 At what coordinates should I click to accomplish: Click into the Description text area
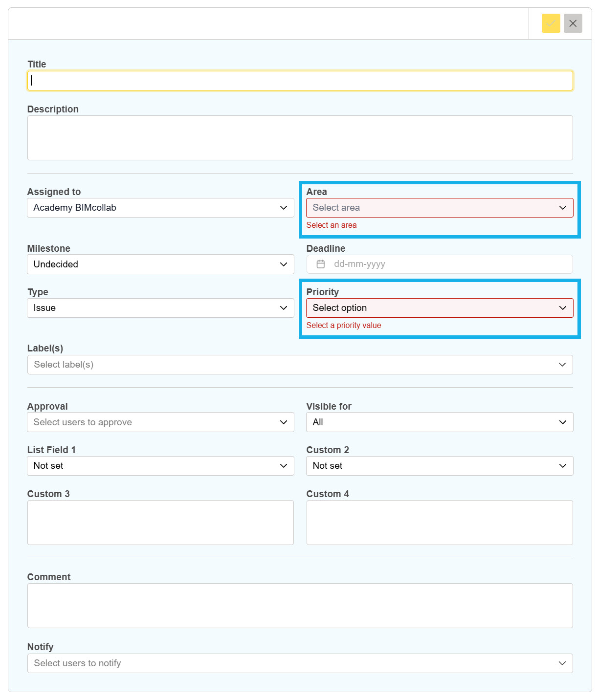[x=300, y=138]
